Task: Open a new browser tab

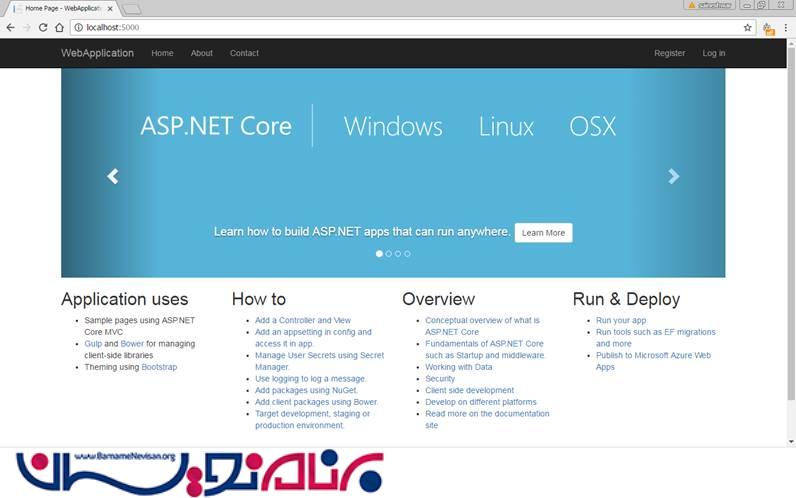Action: (x=131, y=9)
